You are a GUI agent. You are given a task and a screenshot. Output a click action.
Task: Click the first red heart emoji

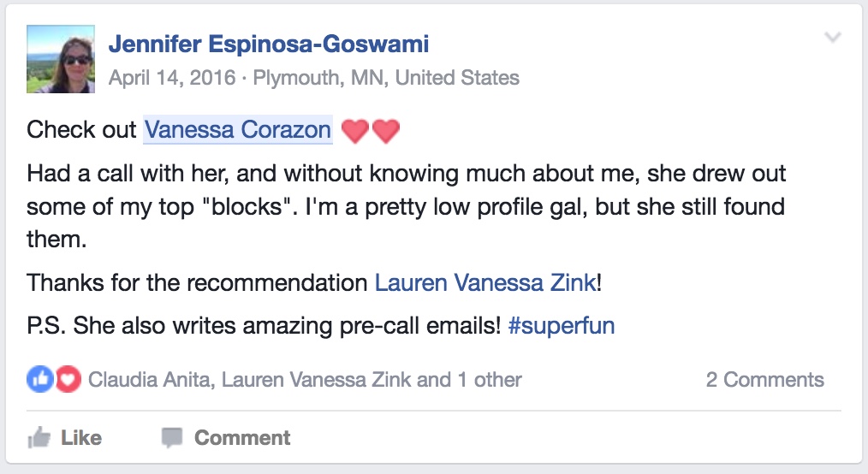[355, 132]
